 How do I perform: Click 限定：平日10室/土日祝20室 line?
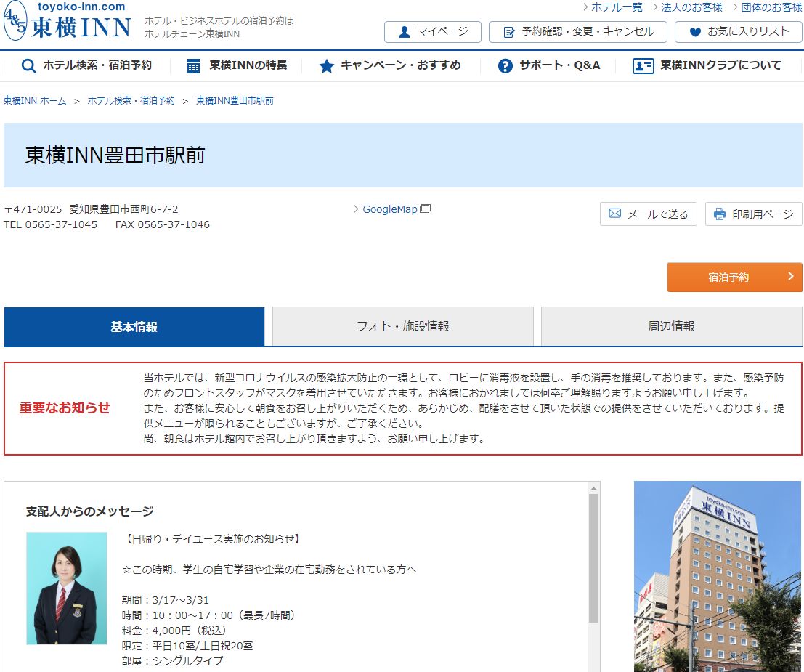point(187,646)
